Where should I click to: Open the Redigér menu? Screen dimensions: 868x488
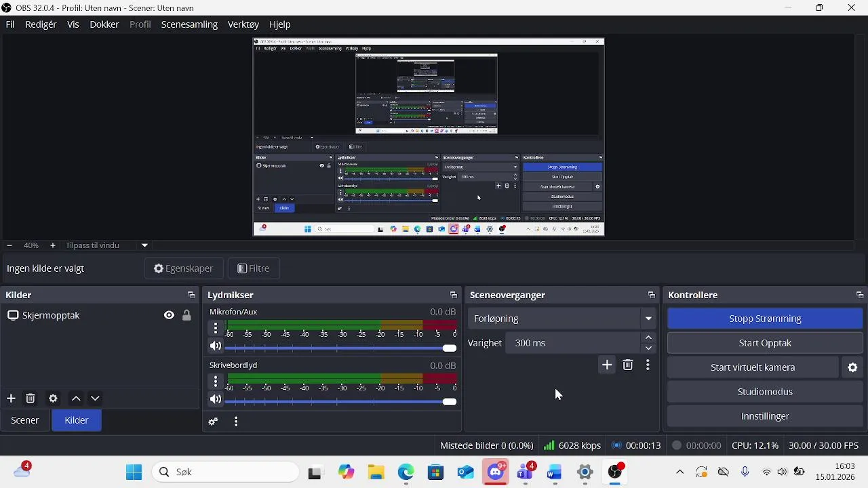(x=41, y=24)
